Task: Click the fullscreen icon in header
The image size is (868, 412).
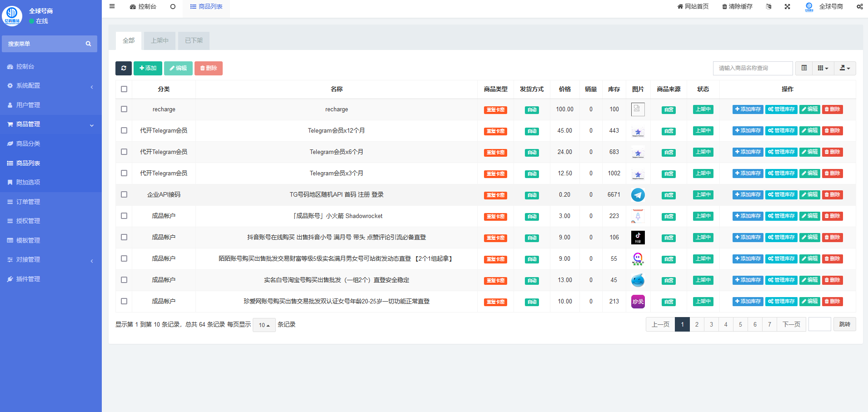Action: (x=787, y=6)
